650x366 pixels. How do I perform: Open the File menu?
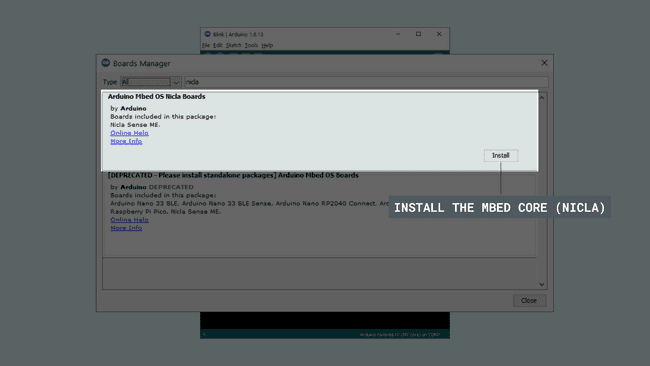pyautogui.click(x=206, y=45)
